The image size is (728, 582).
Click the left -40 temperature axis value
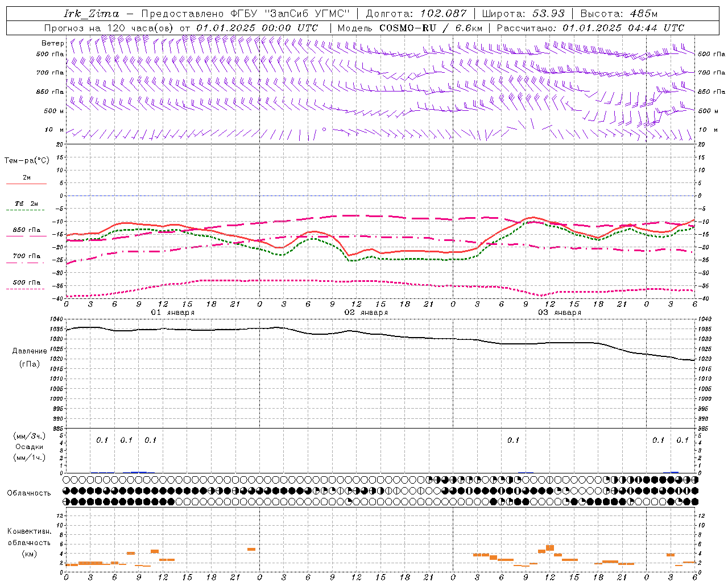(x=57, y=299)
